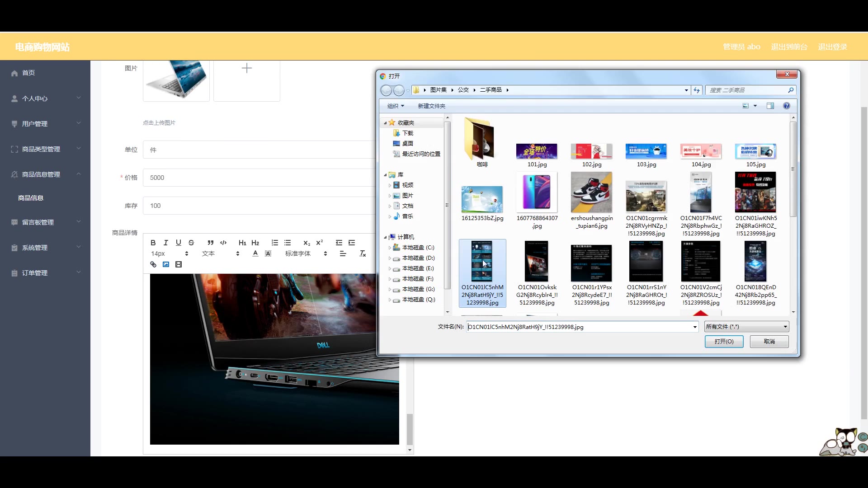This screenshot has width=868, height=488.
Task: Click the clear formatting icon
Action: pos(362,253)
